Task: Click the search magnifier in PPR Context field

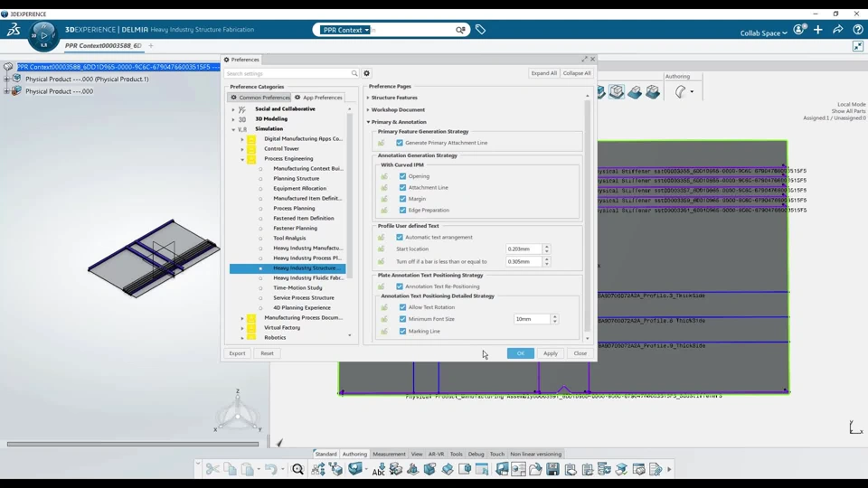Action: coord(460,30)
